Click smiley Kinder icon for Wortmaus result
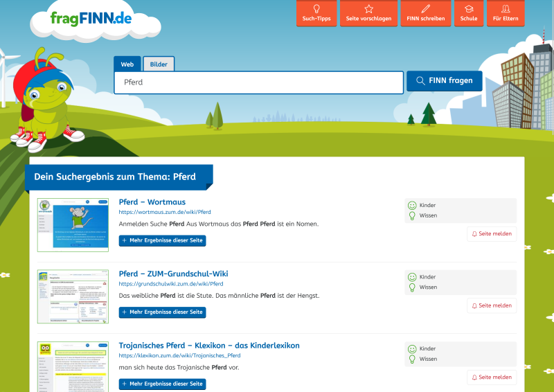This screenshot has width=554, height=392. [412, 206]
